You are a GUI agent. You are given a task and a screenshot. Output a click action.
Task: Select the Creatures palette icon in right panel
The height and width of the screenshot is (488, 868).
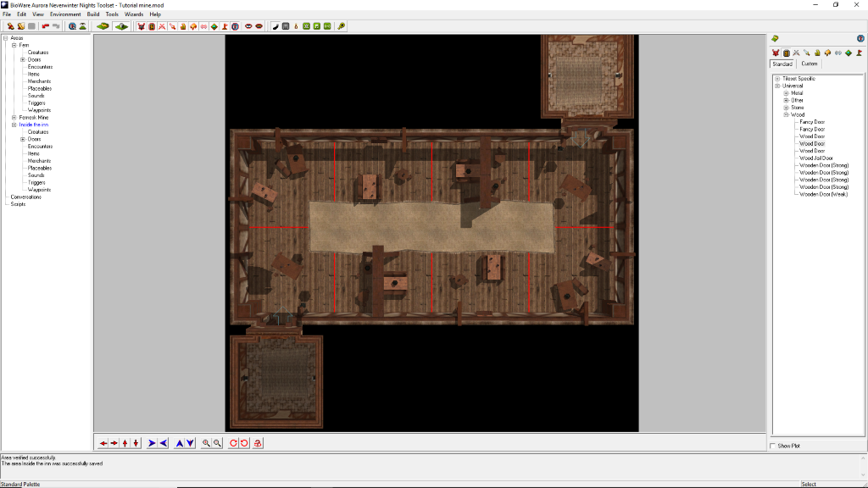point(776,53)
